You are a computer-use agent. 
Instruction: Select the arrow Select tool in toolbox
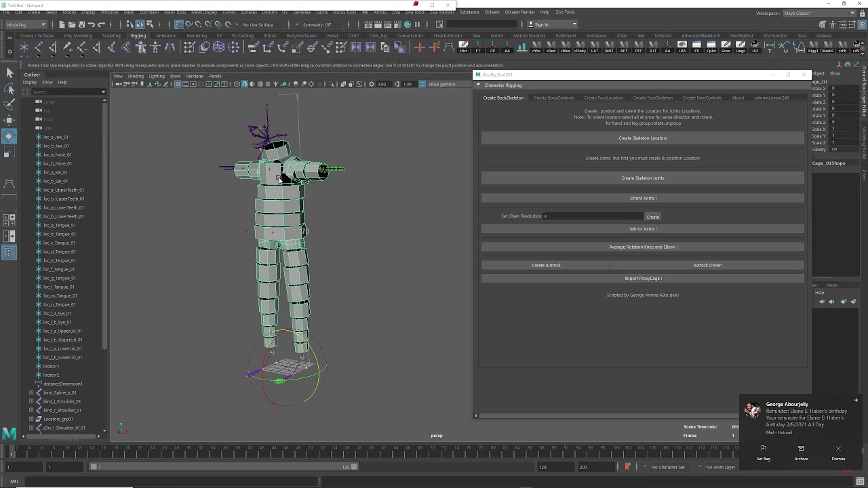coord(9,73)
